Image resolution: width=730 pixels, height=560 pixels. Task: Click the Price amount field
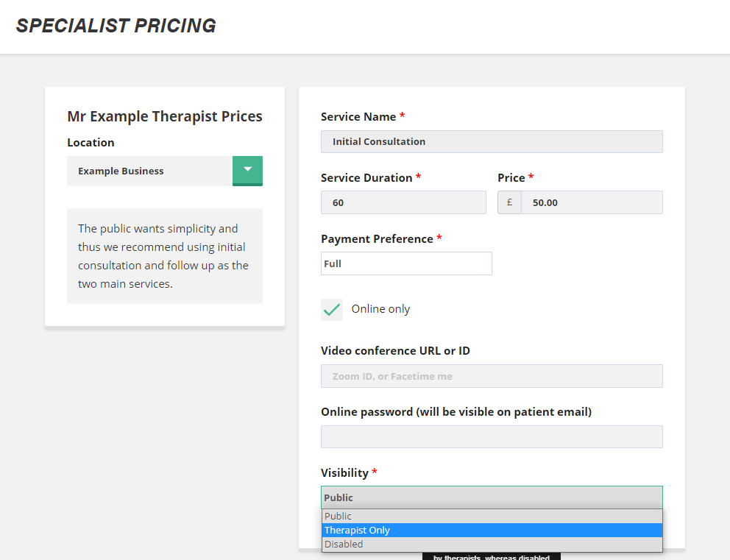tap(592, 202)
